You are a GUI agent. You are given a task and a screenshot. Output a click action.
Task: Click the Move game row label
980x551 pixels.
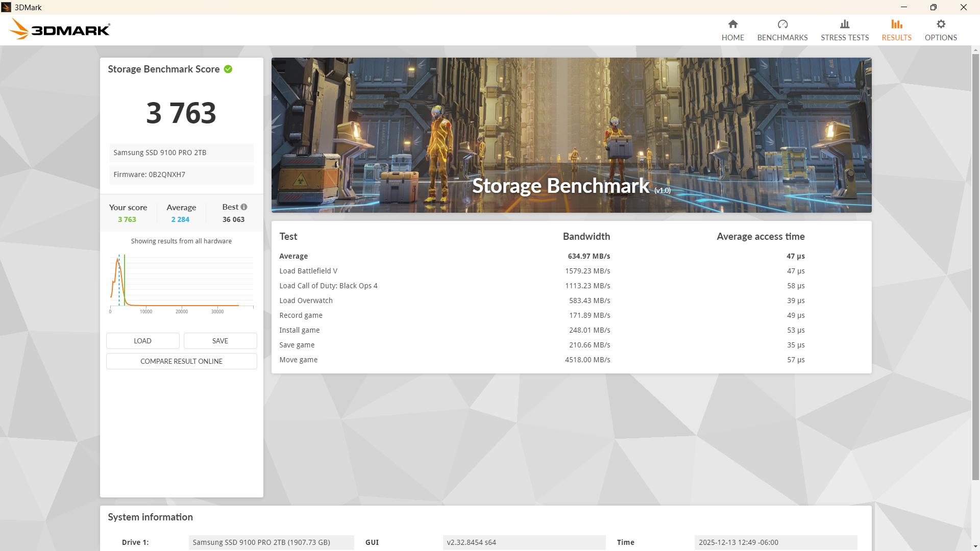point(298,360)
